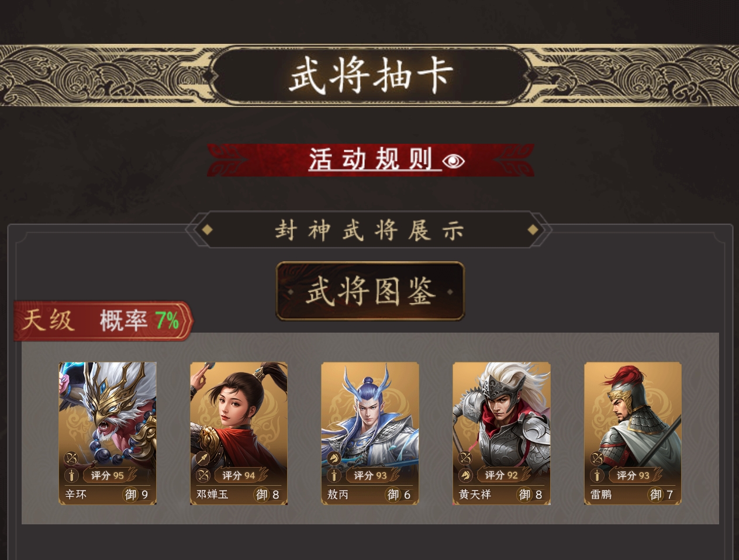Click the spear icon on 邓婵玉's card
The image size is (739, 560).
202,459
